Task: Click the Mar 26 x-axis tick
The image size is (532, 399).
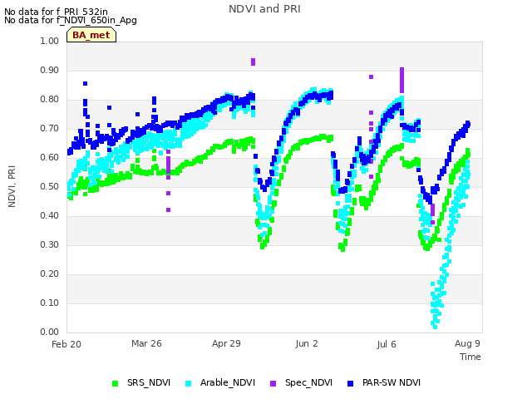Action: point(146,343)
